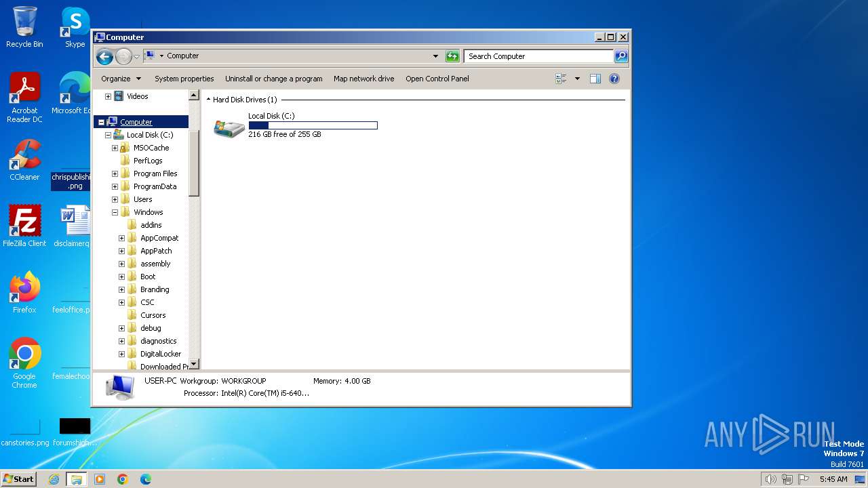Select the Cursors folder
Viewport: 868px width, 488px height.
(153, 315)
